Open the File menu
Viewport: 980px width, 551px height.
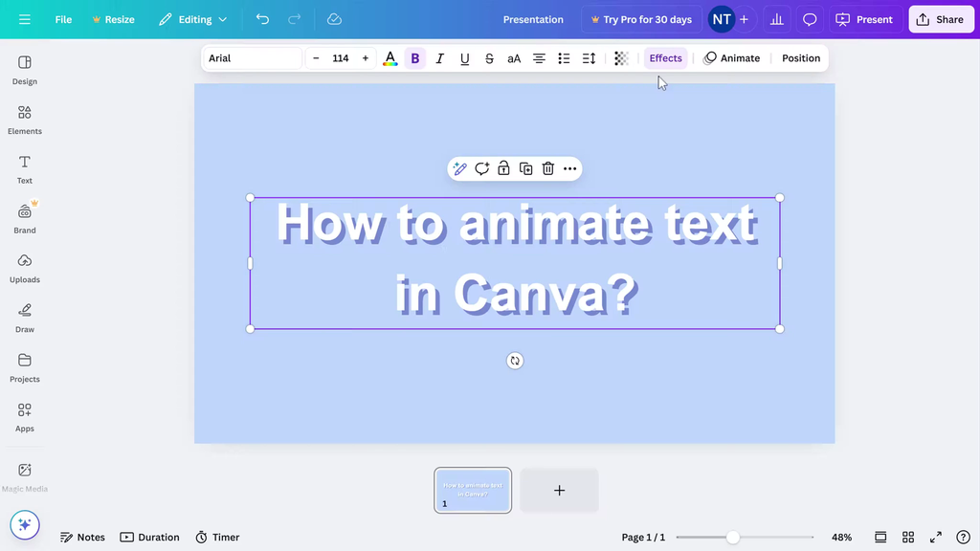click(x=63, y=19)
